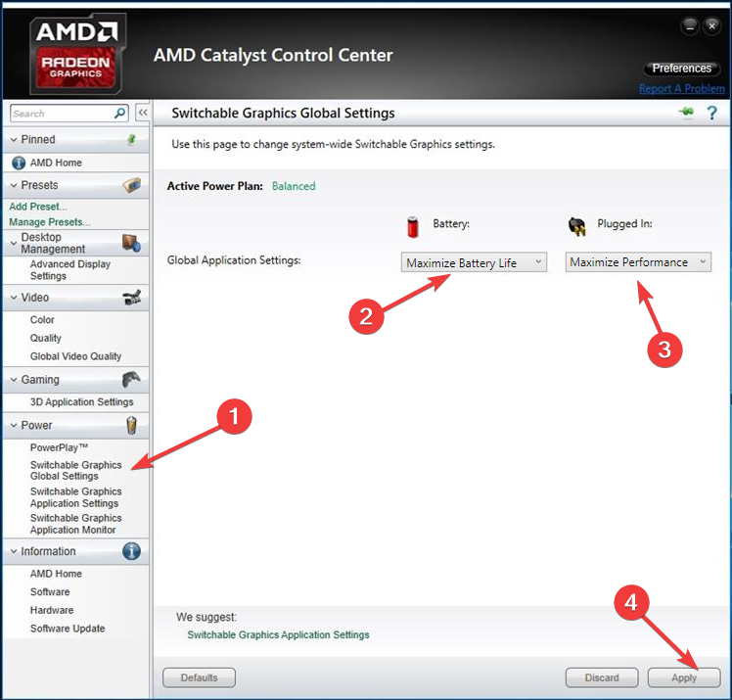Click the Desktop Management monitor icon
732x700 pixels.
132,243
